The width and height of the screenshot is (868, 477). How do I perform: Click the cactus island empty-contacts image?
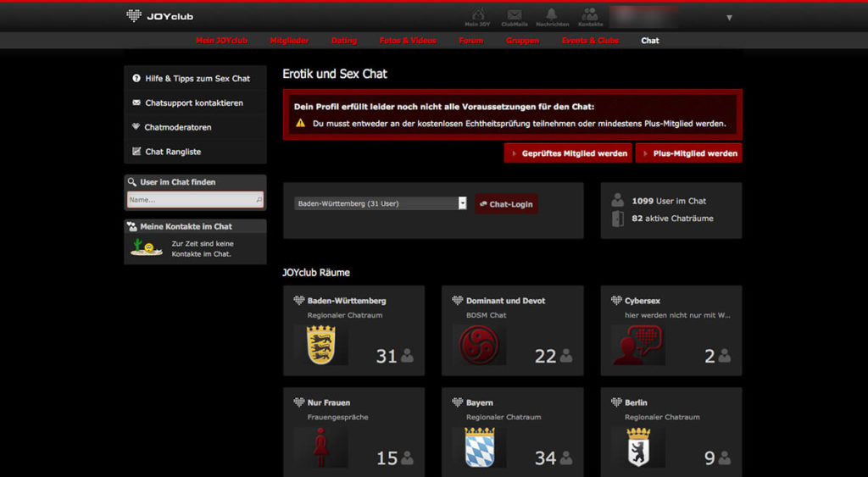pos(146,247)
